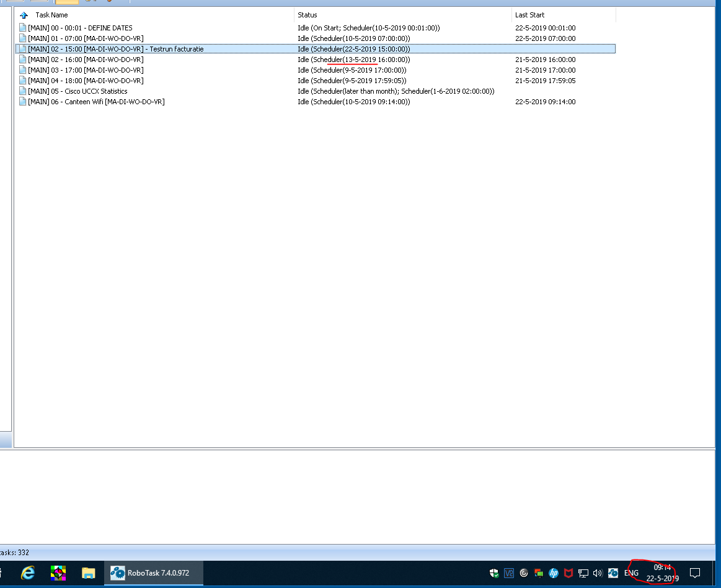Sort the list by the Task Name column
Screen dimensions: 721x588
51,15
